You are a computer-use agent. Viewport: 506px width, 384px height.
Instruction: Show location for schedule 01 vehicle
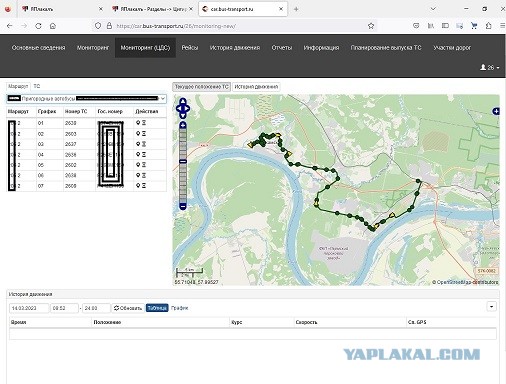pyautogui.click(x=138, y=123)
